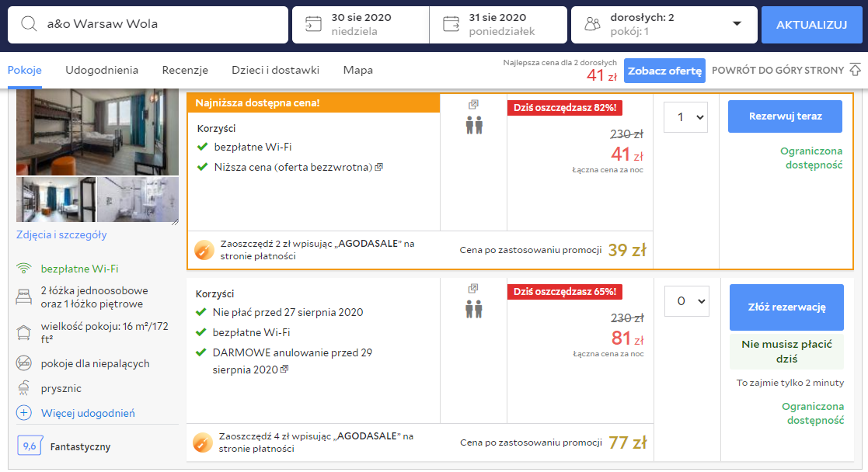Click the hotel search field a&o Warsaw Wola

(x=148, y=25)
